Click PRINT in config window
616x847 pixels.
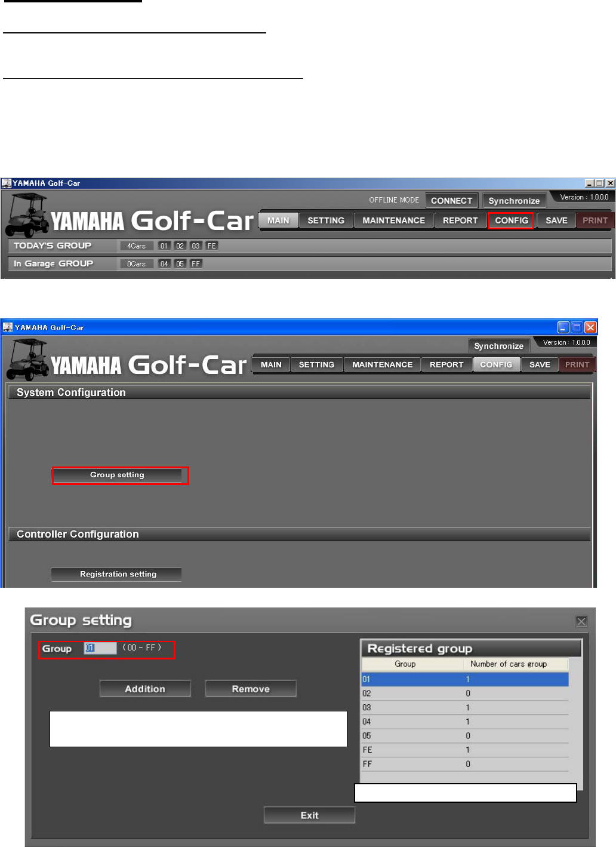coord(577,364)
